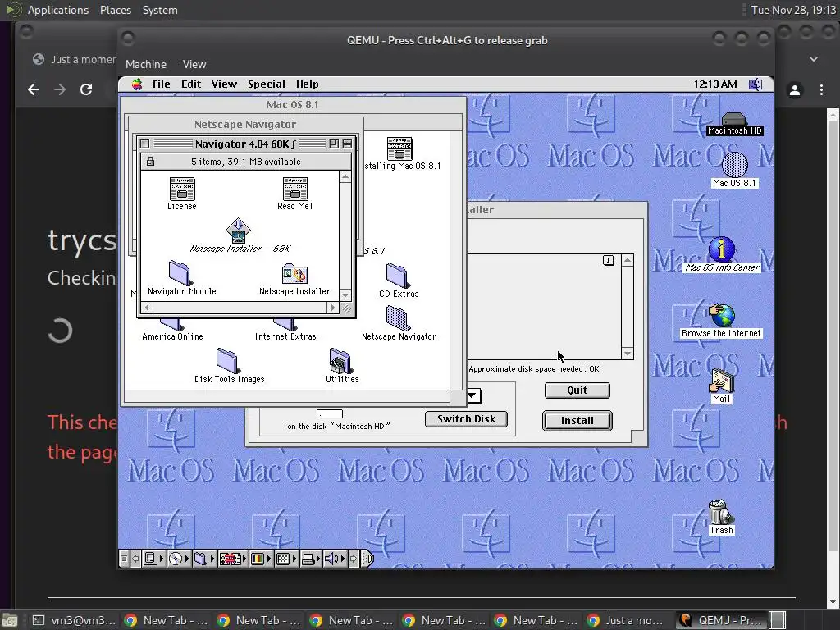This screenshot has height=630, width=840.
Task: Open the Edit menu
Action: tap(190, 84)
